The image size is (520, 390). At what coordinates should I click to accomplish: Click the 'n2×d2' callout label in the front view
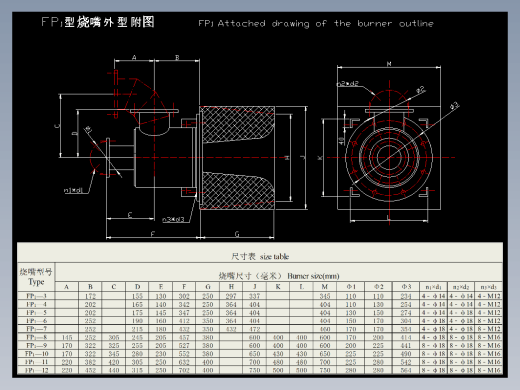coord(348,83)
